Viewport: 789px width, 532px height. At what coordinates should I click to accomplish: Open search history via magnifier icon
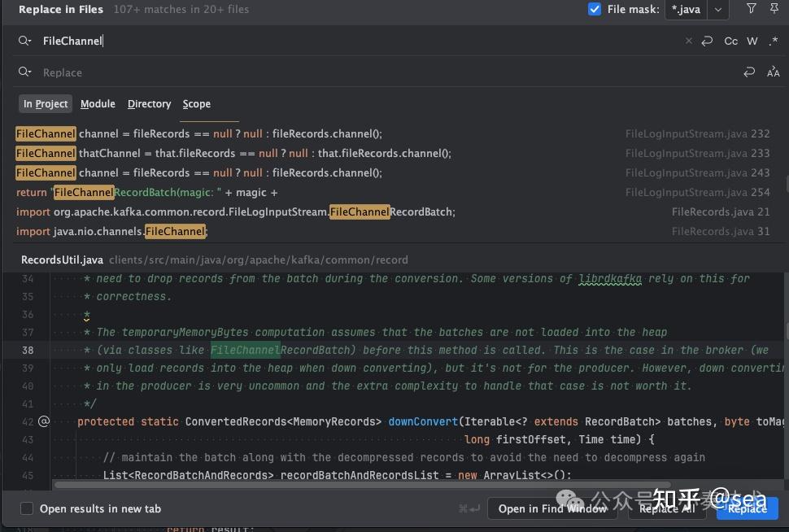click(24, 41)
